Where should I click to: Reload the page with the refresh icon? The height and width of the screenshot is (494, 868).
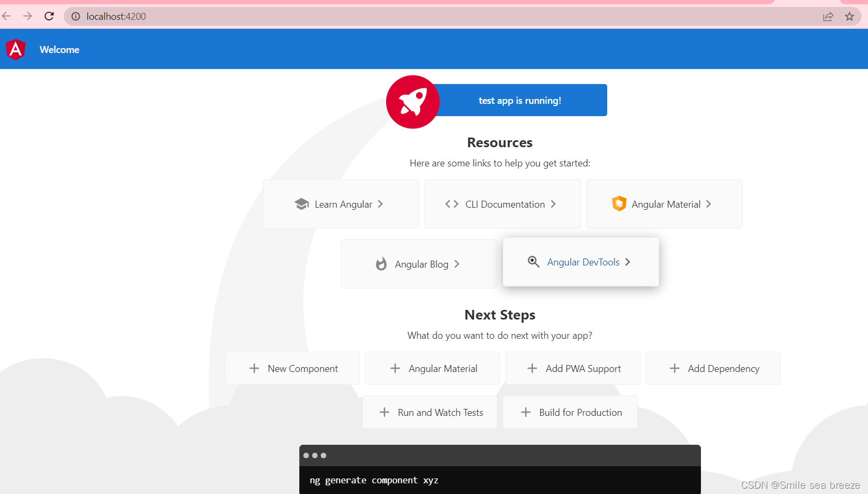[49, 16]
